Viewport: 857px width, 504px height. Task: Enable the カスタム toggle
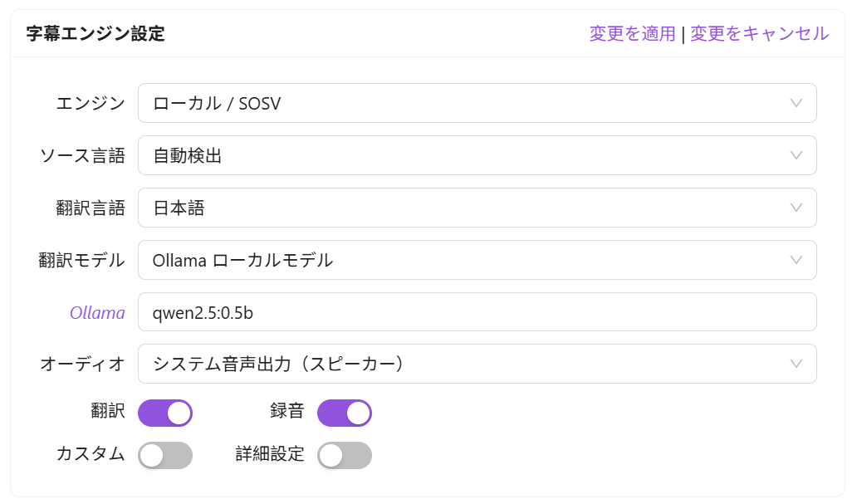coord(165,455)
